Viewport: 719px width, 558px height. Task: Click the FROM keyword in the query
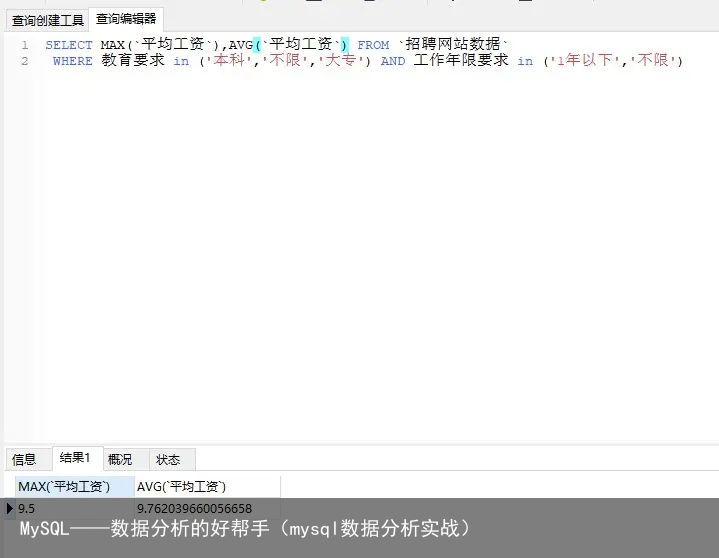click(373, 45)
